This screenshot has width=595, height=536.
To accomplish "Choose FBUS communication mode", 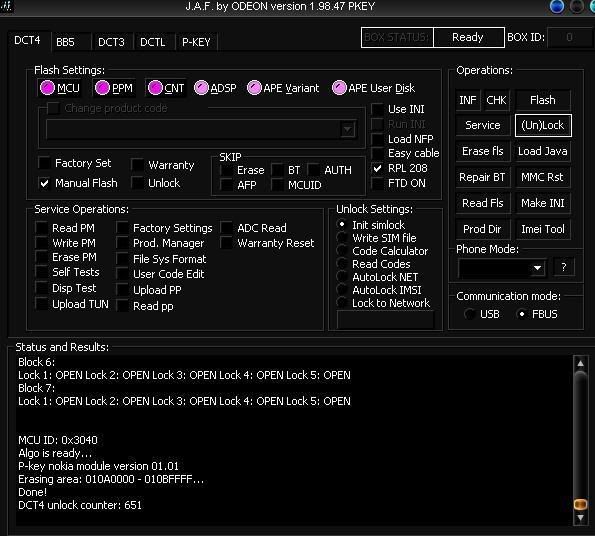I will (x=522, y=314).
